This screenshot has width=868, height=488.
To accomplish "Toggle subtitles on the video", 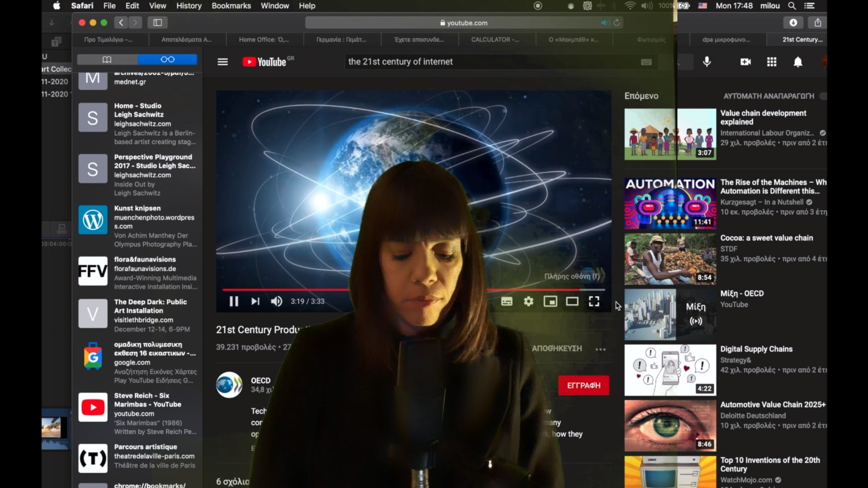I will click(x=507, y=301).
